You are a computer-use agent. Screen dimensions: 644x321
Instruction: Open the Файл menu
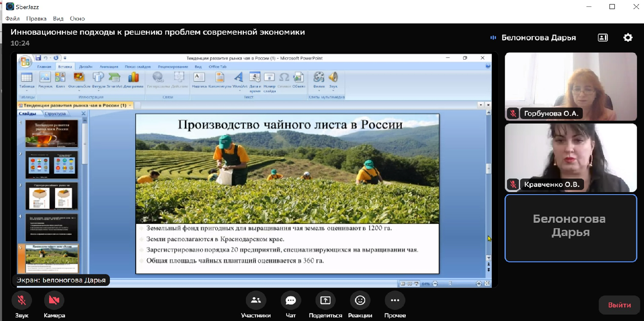click(x=12, y=19)
